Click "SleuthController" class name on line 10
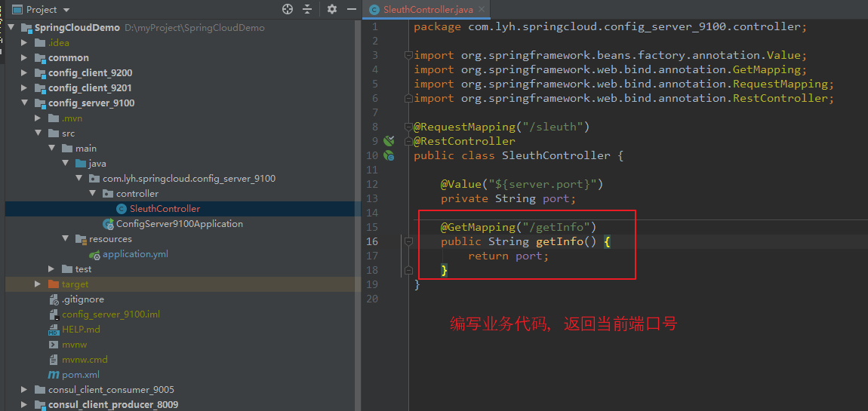868x411 pixels. tap(556, 155)
